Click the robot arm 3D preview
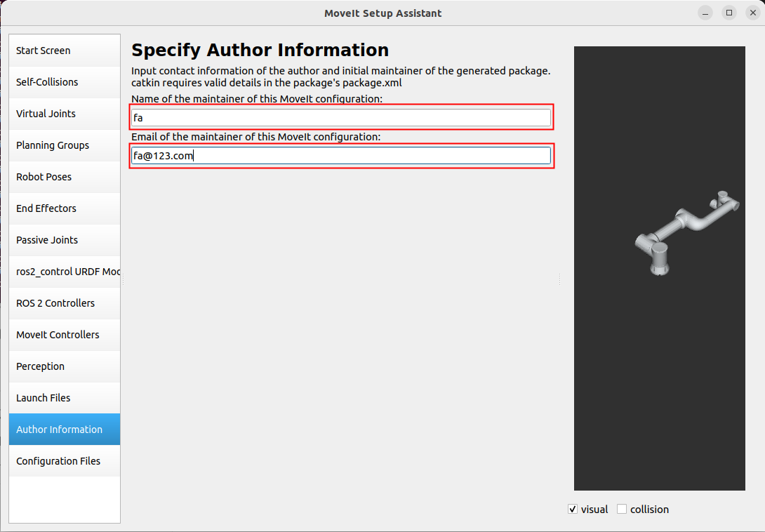The width and height of the screenshot is (765, 532). (659, 268)
